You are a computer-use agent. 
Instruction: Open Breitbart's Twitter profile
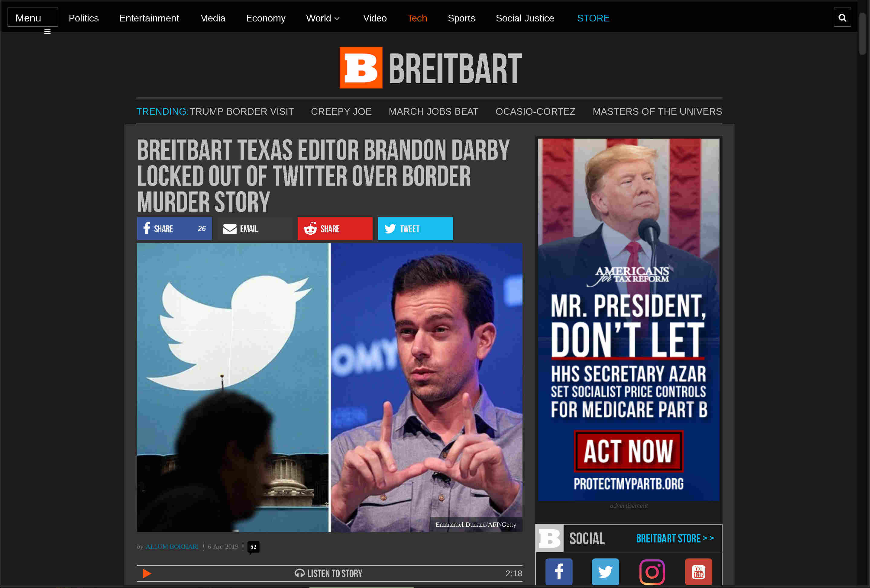605,572
